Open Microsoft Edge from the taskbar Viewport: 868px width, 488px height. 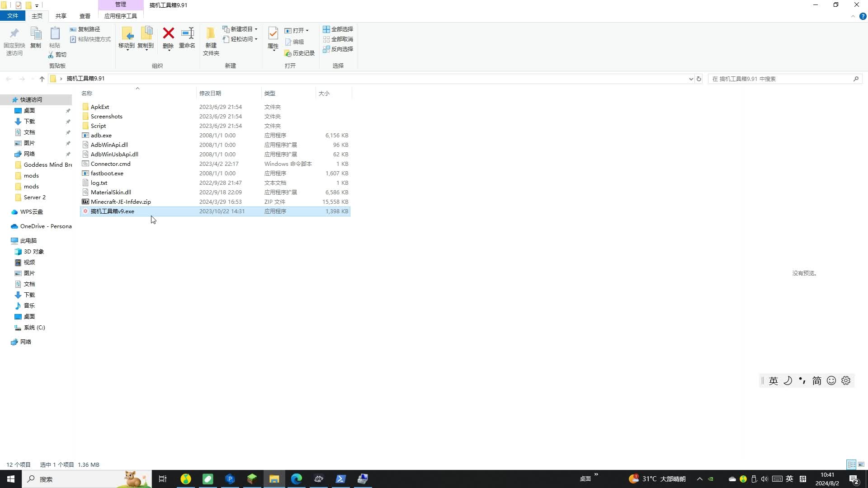pos(296,479)
